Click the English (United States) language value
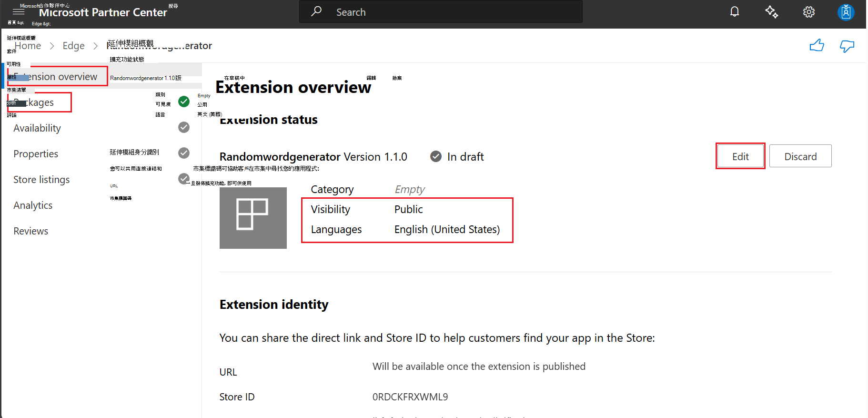Viewport: 868px width, 418px height. pos(447,229)
